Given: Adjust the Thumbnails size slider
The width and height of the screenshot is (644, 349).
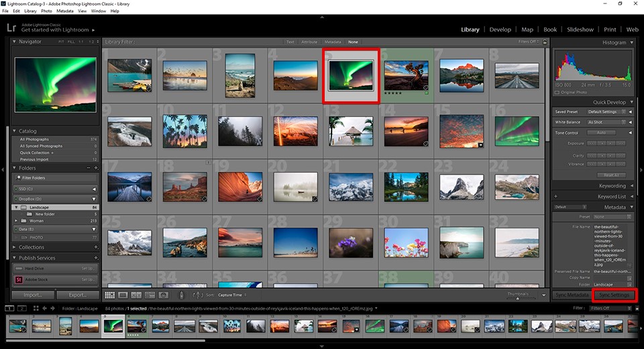Looking at the screenshot, I should point(517,299).
